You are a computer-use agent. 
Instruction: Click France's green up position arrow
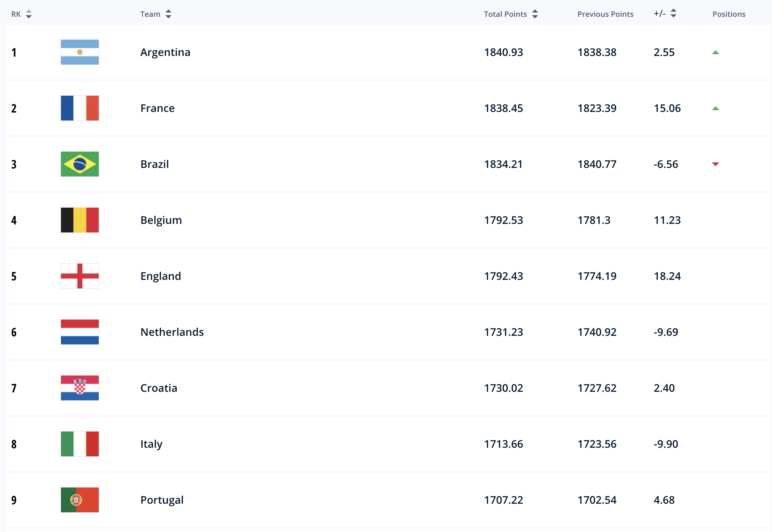coord(715,108)
